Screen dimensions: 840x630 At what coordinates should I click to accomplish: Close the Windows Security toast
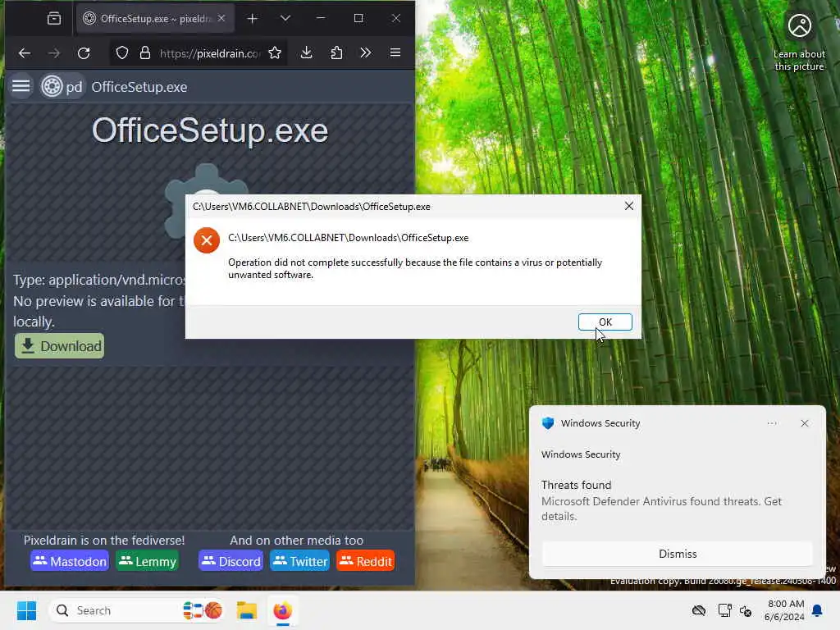(x=804, y=423)
